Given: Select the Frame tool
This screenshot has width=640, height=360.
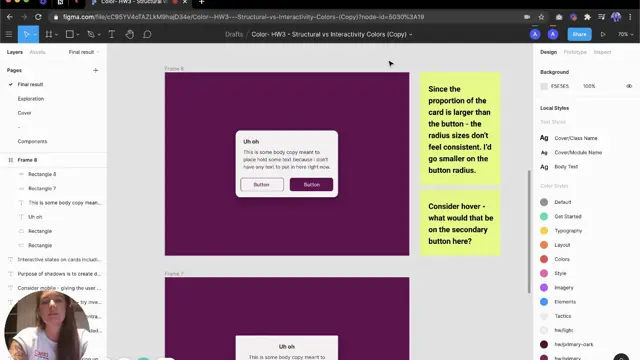Looking at the screenshot, I should coord(49,34).
